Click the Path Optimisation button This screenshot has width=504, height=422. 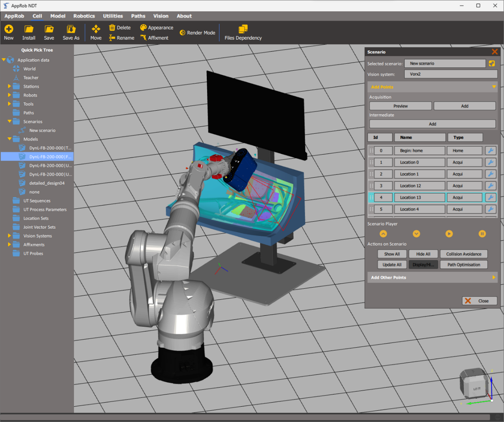tap(463, 265)
